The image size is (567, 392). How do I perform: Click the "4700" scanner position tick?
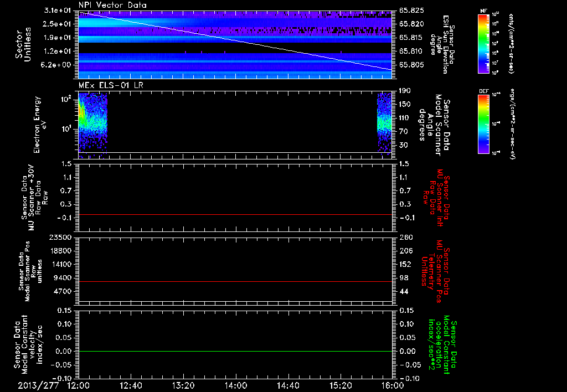tap(63, 291)
